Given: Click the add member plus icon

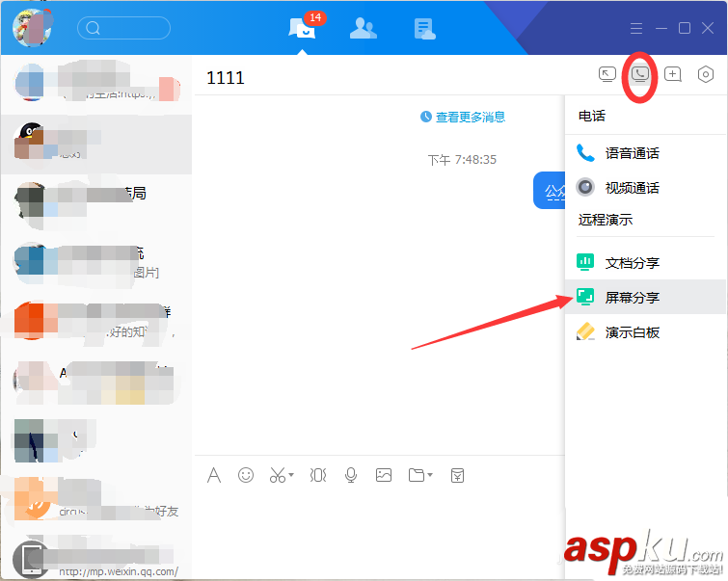Looking at the screenshot, I should [x=673, y=74].
